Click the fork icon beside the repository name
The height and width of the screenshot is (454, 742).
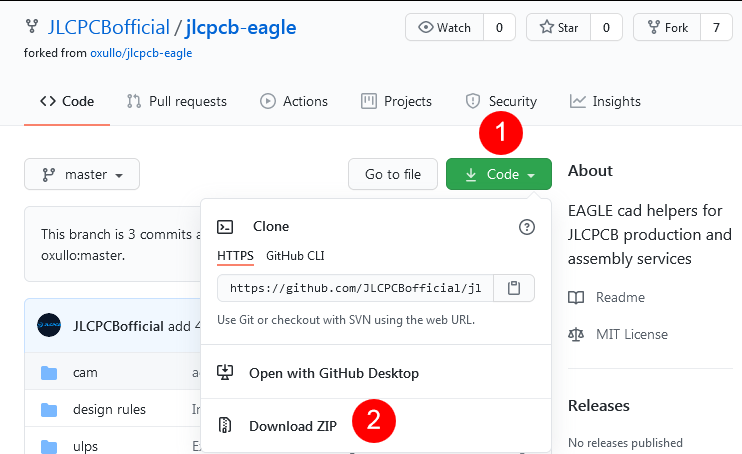[32, 26]
